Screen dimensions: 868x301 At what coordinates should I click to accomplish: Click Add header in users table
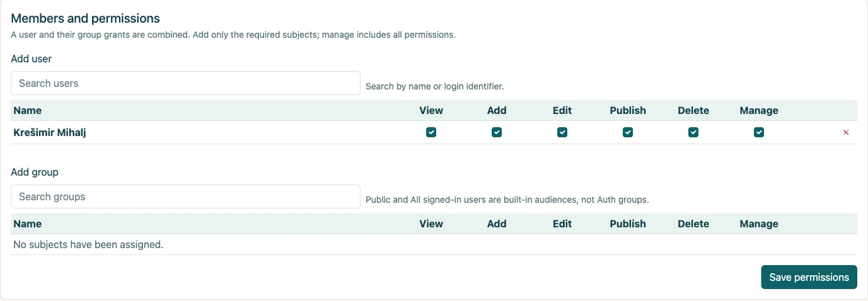tap(497, 110)
